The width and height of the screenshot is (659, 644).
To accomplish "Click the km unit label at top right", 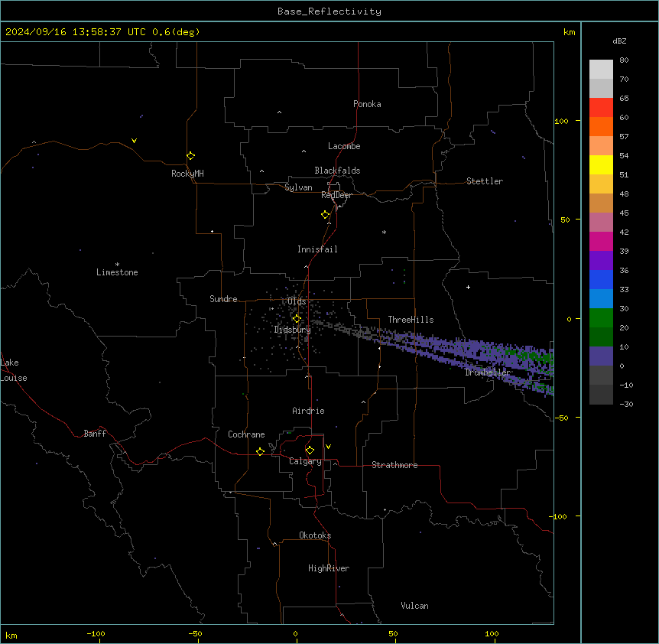I will 569,32.
